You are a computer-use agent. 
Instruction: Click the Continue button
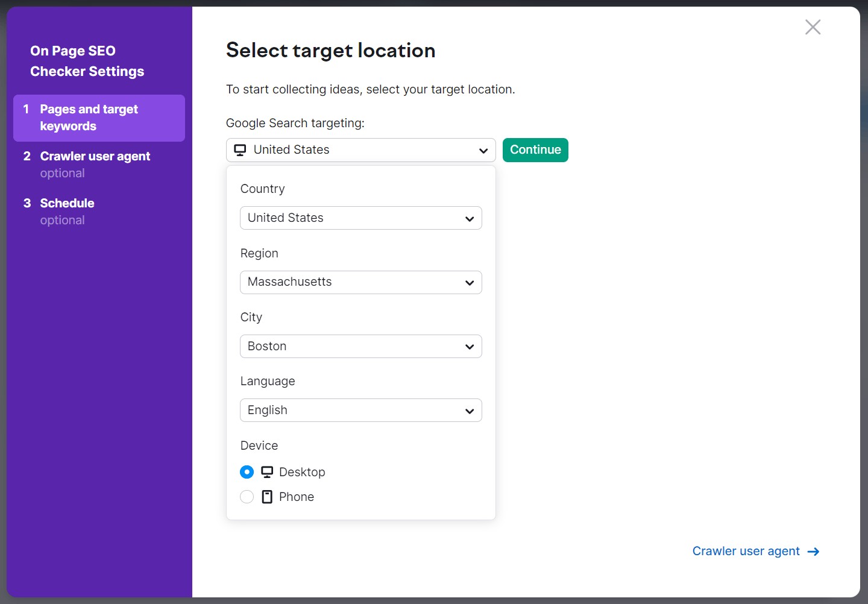[x=535, y=149]
